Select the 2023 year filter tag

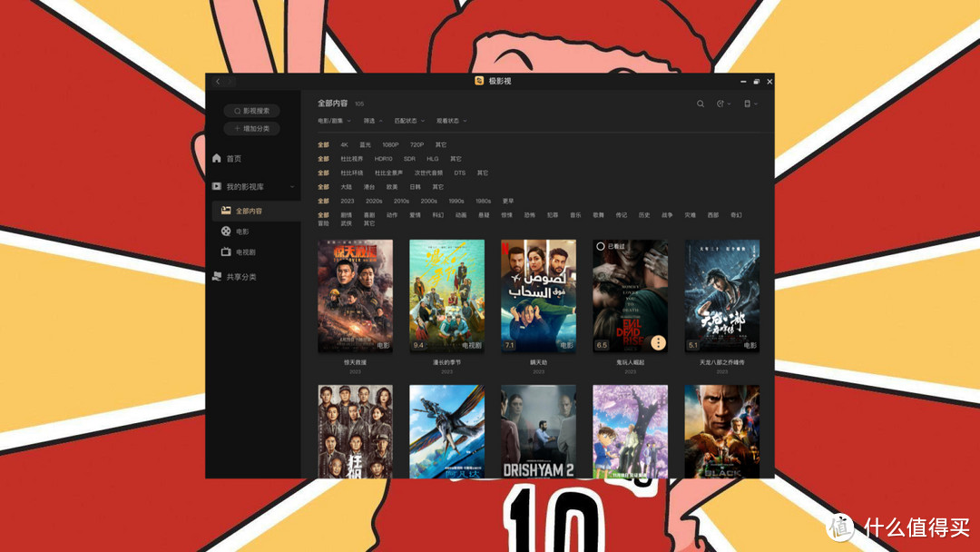[x=348, y=202]
